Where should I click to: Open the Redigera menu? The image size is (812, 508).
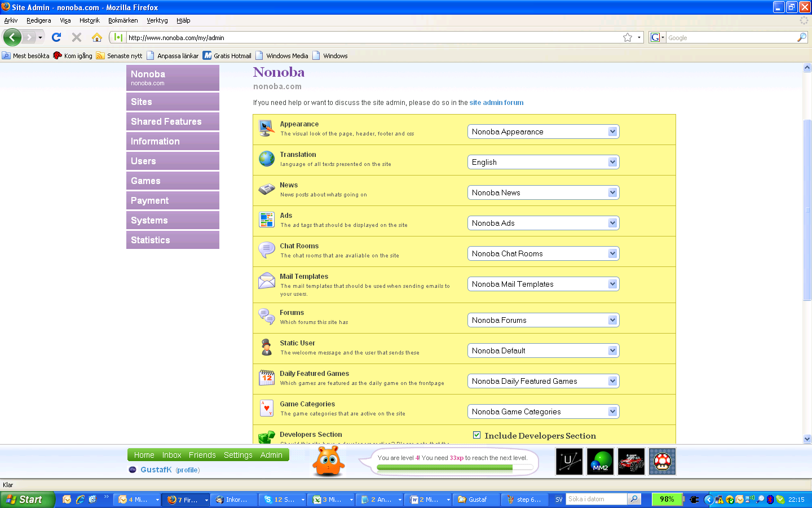pos(38,20)
